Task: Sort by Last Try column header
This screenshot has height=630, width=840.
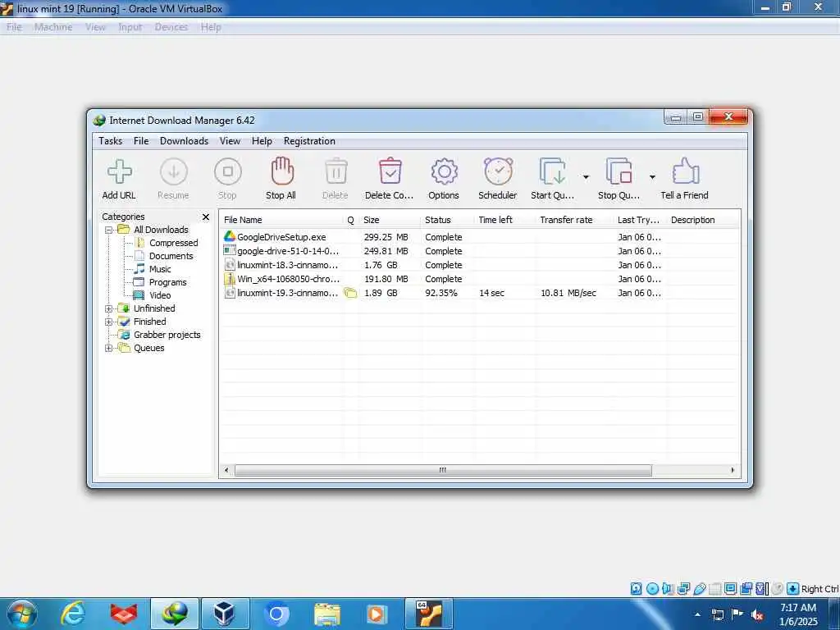Action: point(640,220)
